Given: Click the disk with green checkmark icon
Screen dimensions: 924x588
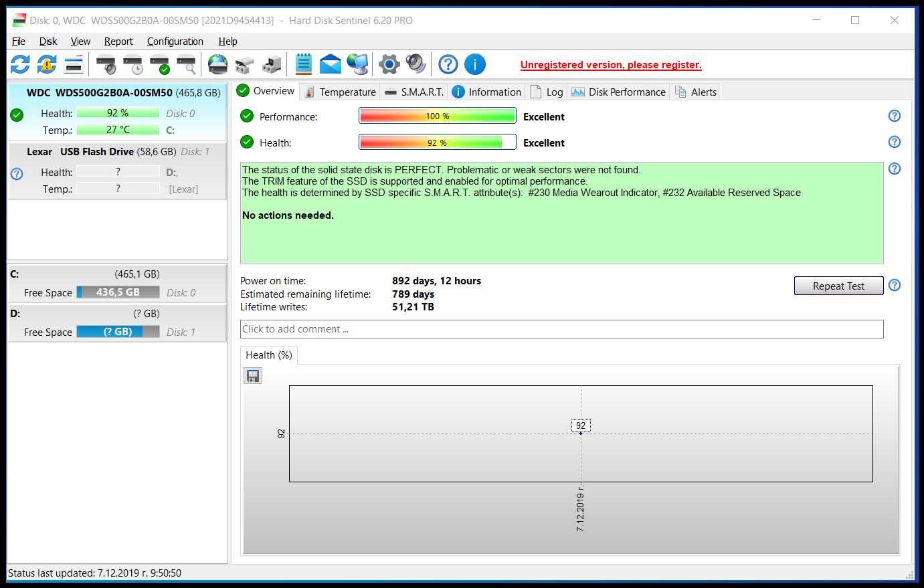Looking at the screenshot, I should (x=160, y=64).
